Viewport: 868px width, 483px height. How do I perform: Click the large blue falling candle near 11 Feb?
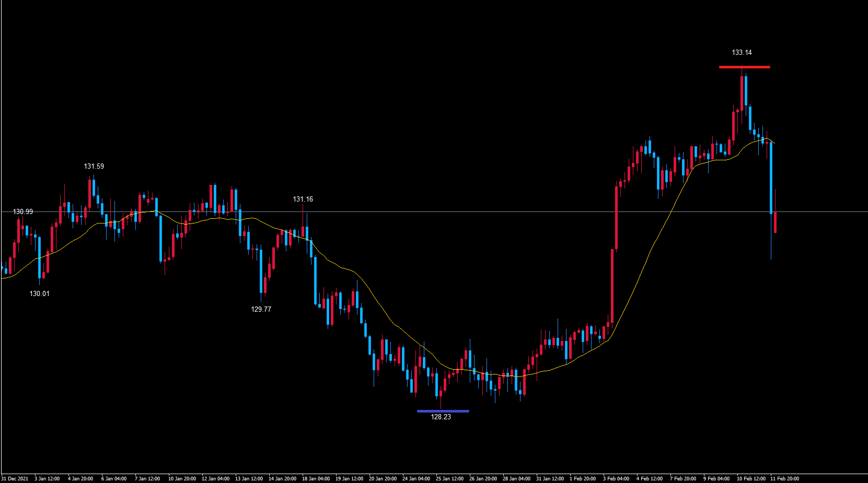pos(771,178)
